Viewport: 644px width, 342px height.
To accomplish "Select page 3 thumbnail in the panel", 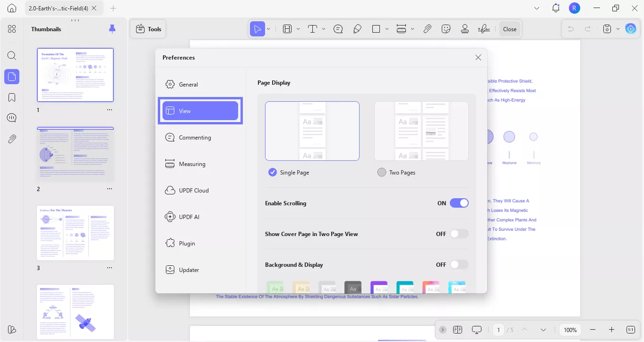I will (76, 233).
